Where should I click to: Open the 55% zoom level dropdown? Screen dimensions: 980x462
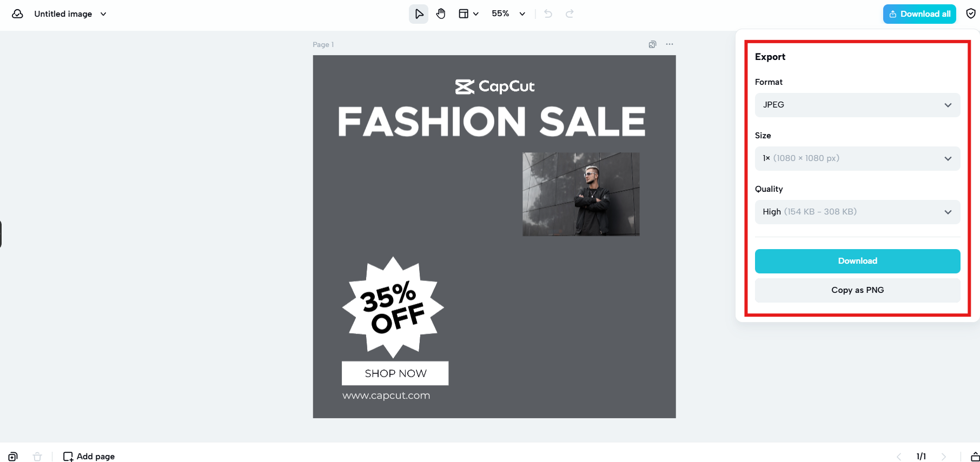pyautogui.click(x=508, y=14)
